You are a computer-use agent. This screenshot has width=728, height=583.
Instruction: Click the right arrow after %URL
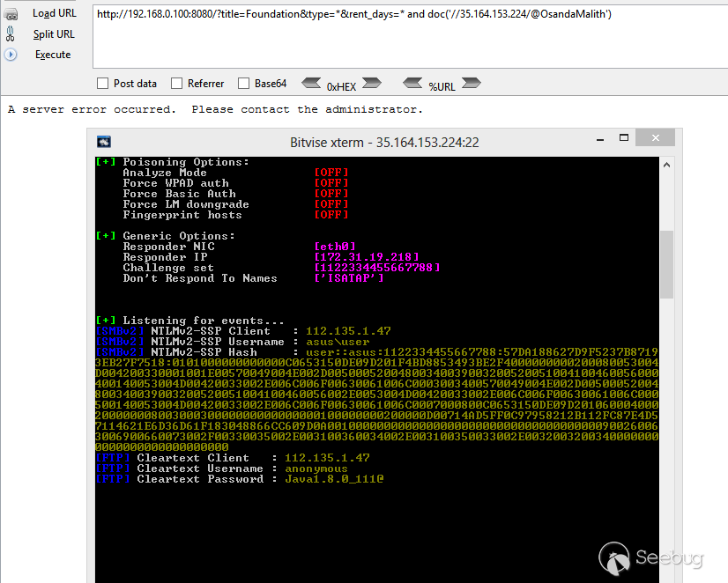(x=472, y=83)
